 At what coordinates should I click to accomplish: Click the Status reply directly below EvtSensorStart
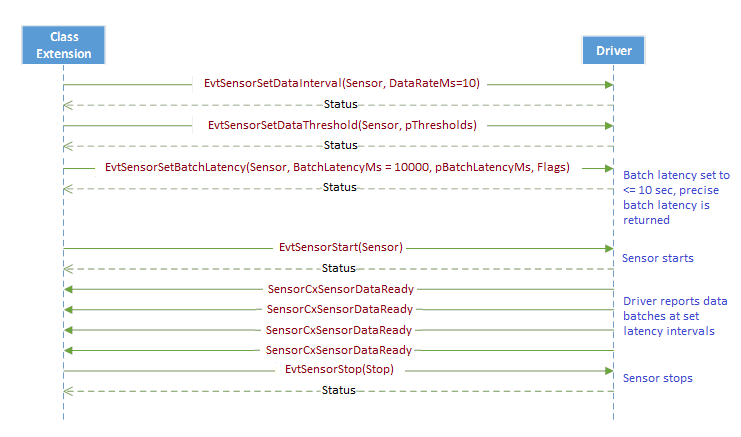[x=338, y=268]
